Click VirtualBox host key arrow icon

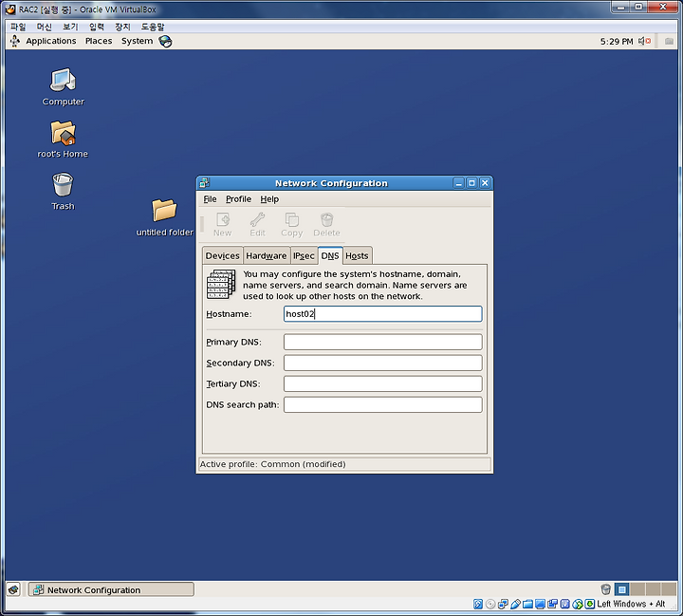(x=590, y=604)
